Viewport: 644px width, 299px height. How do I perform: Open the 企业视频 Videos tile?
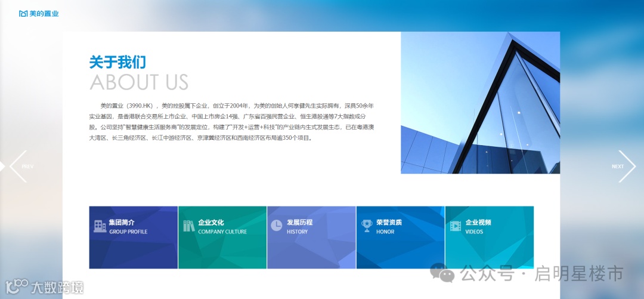(490, 238)
